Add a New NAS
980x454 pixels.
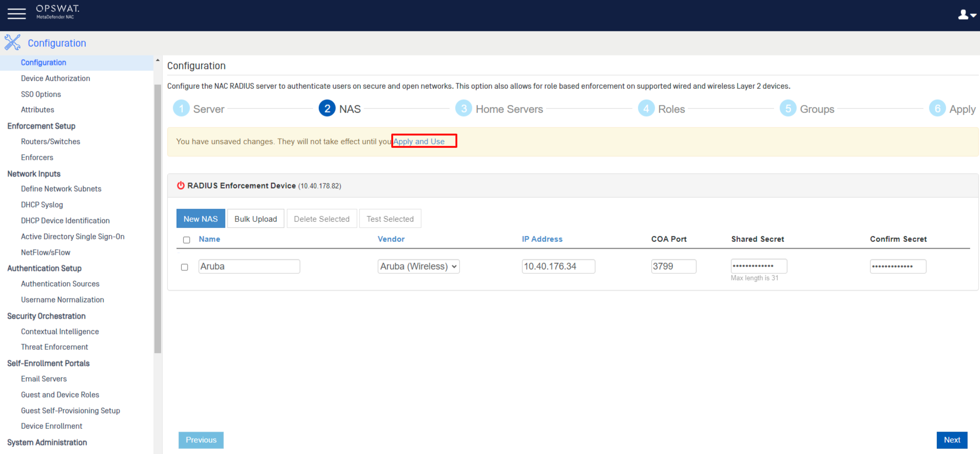[x=201, y=219]
